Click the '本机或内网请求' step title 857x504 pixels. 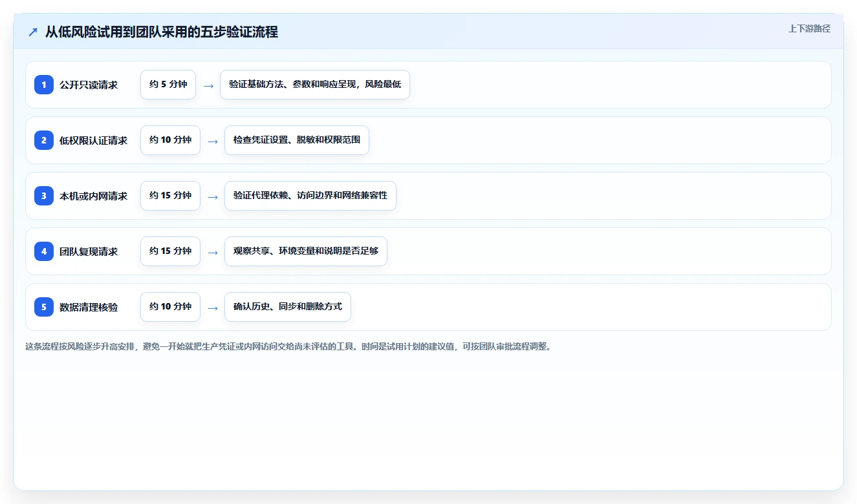[x=94, y=196]
